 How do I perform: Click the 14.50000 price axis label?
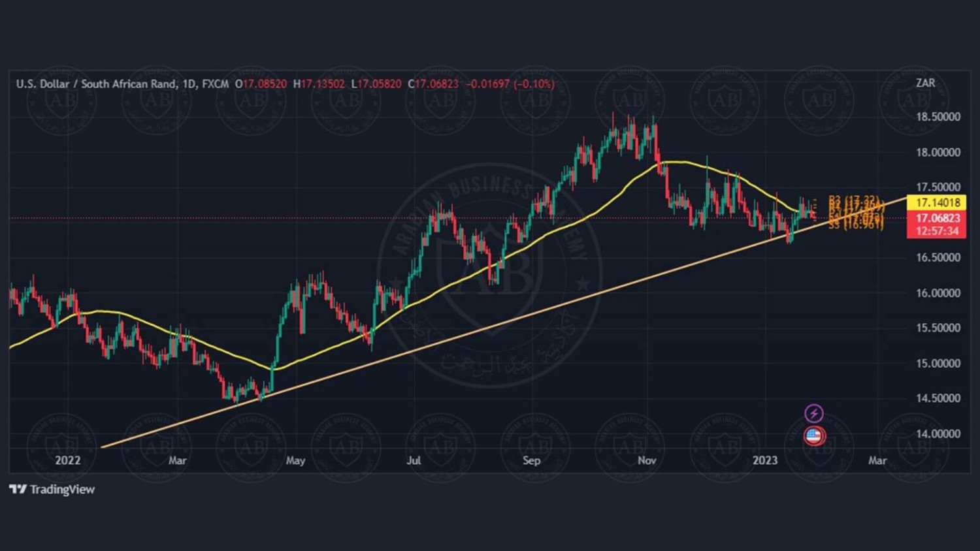[x=938, y=398]
